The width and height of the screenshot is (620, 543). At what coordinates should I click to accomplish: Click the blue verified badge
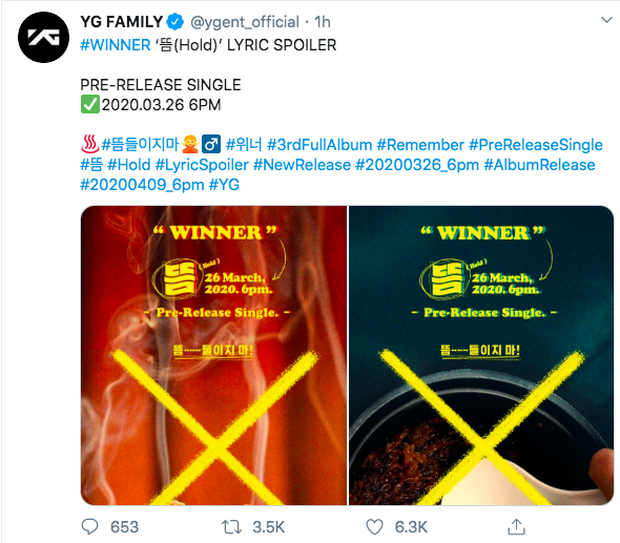(x=175, y=22)
